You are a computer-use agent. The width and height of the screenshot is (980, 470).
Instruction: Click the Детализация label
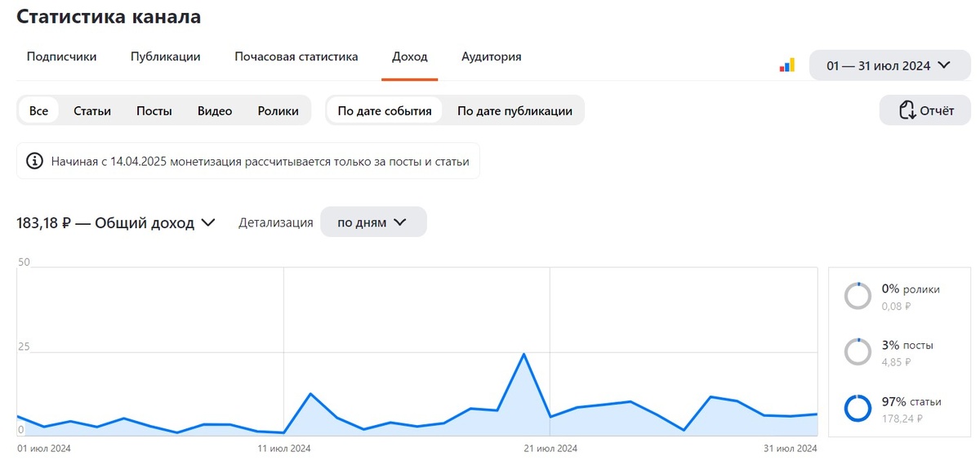tap(276, 222)
